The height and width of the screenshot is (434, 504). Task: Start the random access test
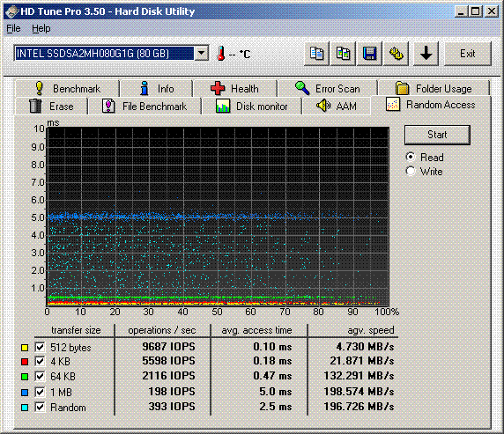tap(437, 135)
